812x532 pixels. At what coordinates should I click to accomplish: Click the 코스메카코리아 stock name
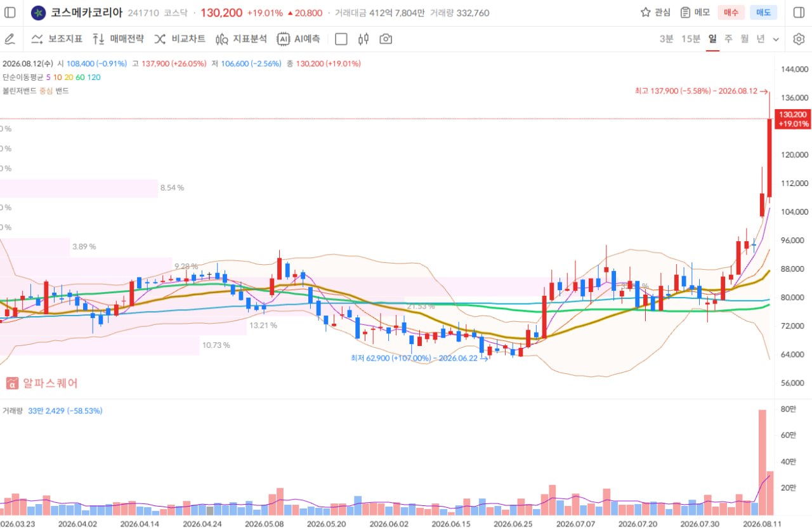(87, 13)
